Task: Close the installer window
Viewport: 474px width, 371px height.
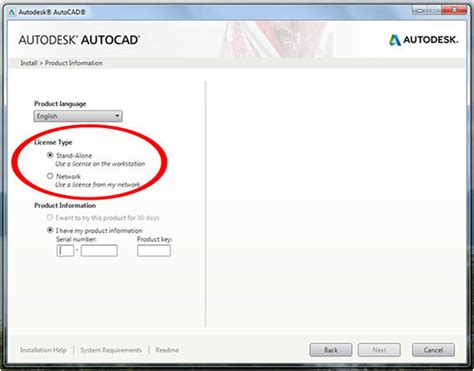Action: pyautogui.click(x=454, y=10)
